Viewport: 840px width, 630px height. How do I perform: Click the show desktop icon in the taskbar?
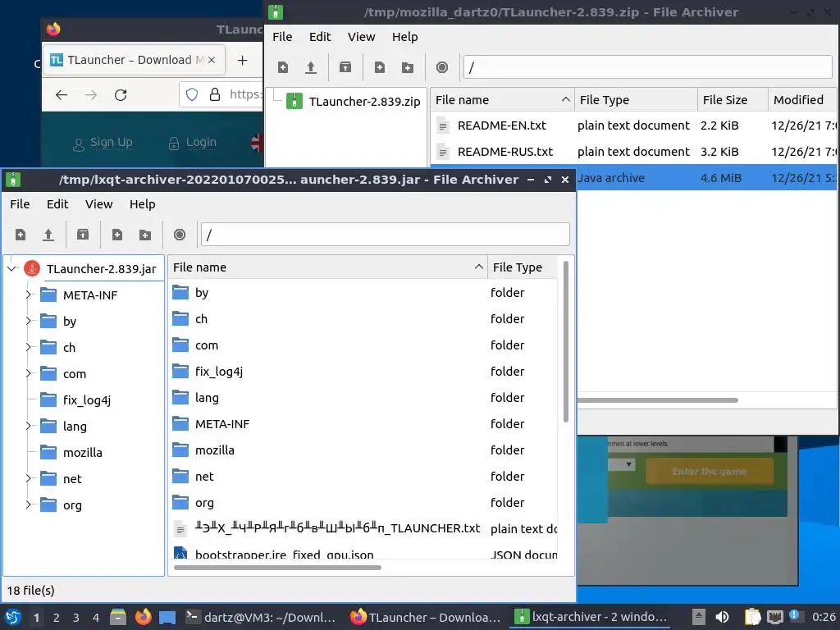point(167,617)
